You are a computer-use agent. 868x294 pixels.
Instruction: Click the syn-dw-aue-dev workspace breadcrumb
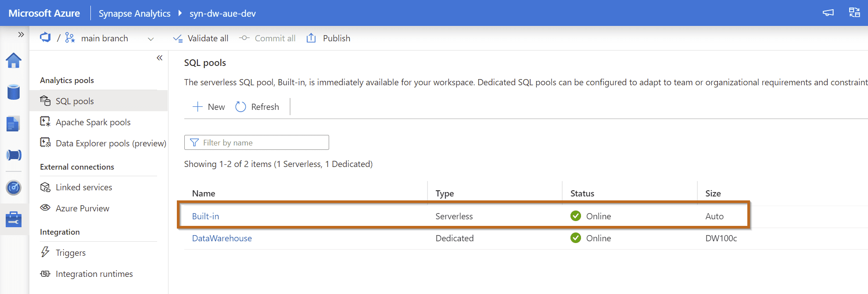coord(222,14)
